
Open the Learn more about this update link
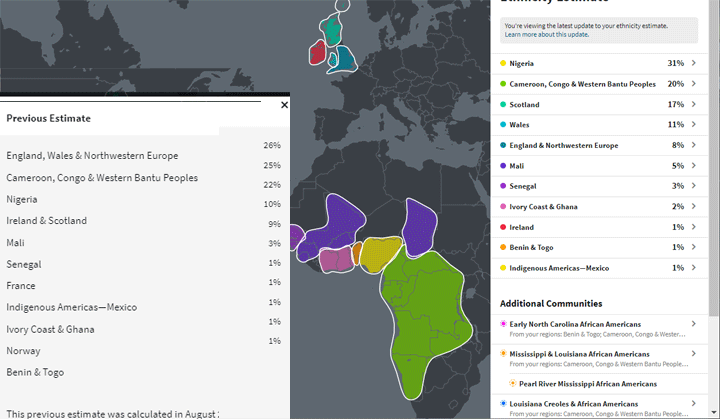point(546,34)
